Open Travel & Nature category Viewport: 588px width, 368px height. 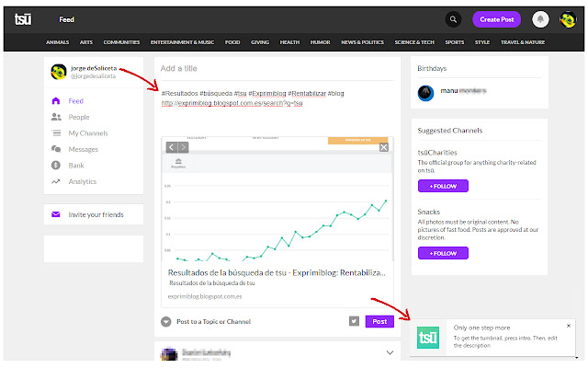tap(523, 42)
